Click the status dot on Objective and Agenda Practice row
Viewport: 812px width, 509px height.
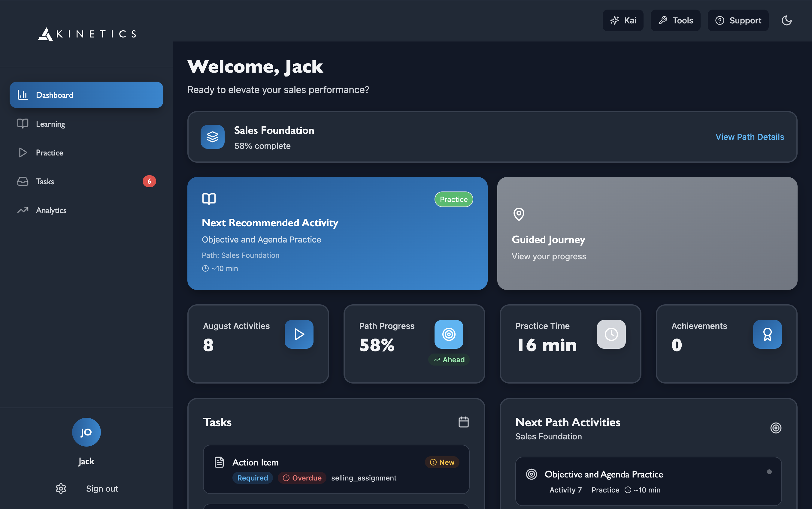(769, 471)
